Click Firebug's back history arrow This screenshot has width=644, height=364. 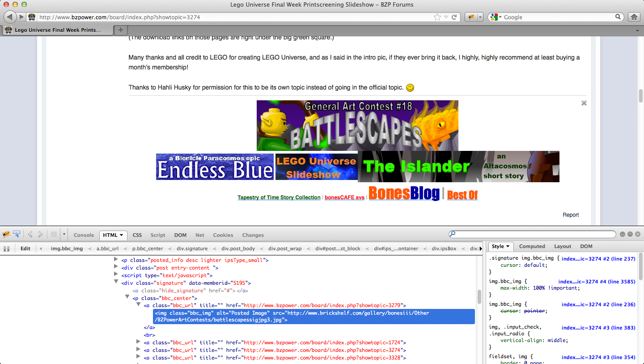(x=30, y=234)
